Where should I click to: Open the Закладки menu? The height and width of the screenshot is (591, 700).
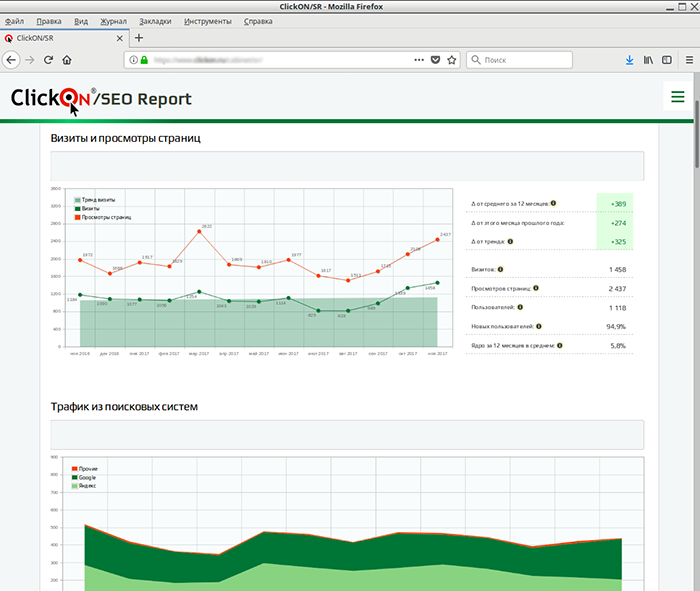pos(155,21)
